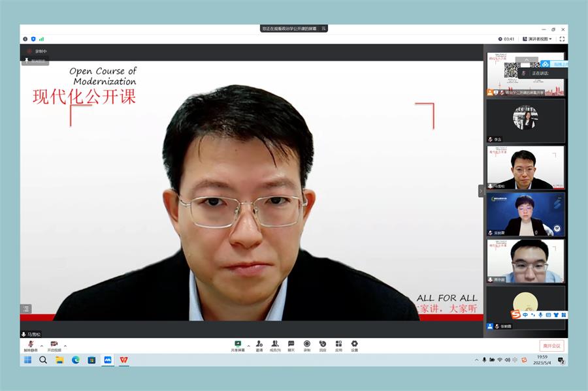Expand audio options arrow beside 解除静音
The height and width of the screenshot is (391, 588).
[42, 345]
